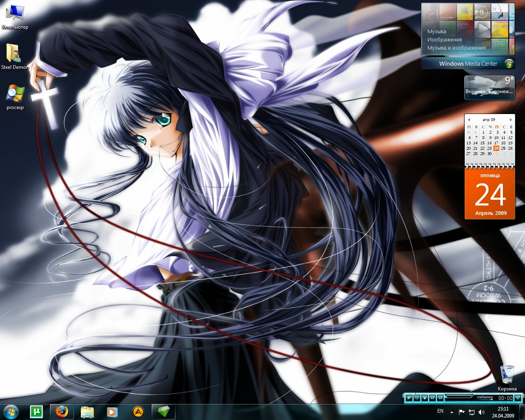Open Изображения in Media Center gadget
525x420 pixels.
[x=444, y=39]
